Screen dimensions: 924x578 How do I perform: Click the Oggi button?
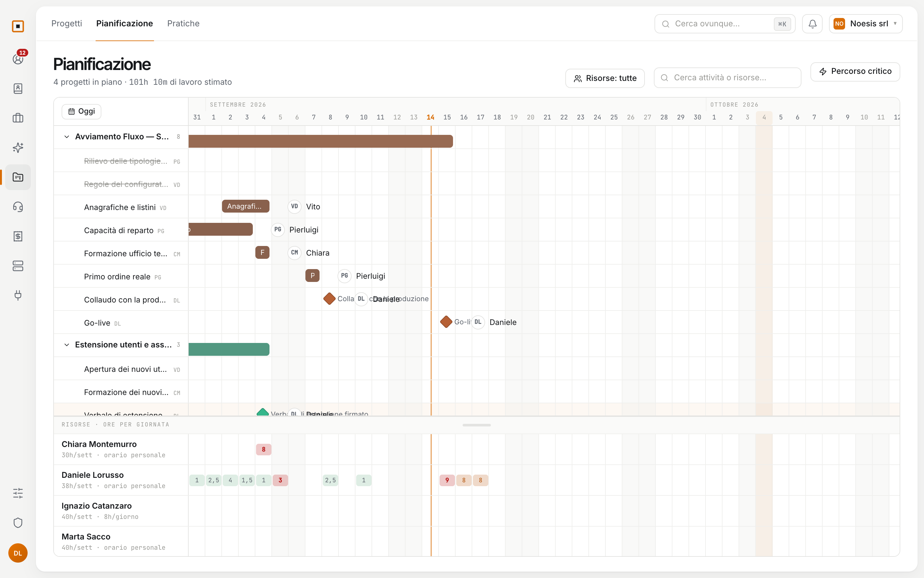(81, 111)
